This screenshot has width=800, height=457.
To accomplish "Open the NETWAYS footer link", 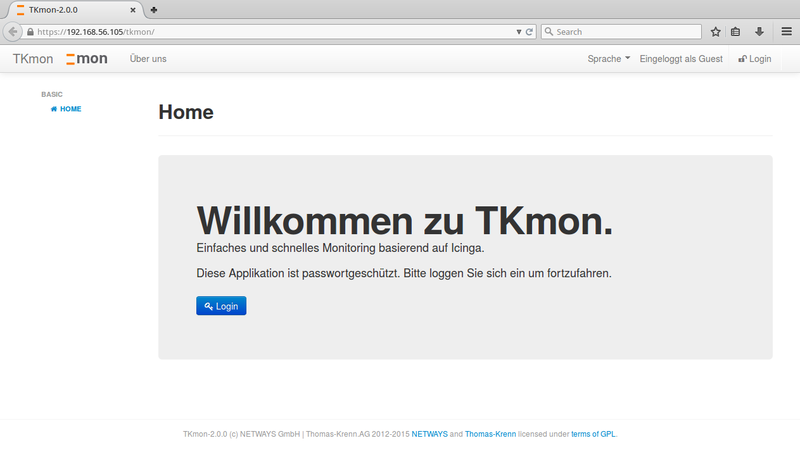I will 430,434.
